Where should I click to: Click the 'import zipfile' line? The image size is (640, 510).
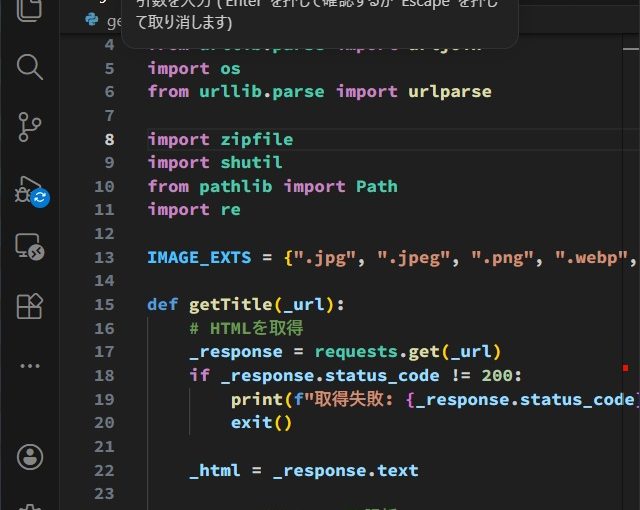[220, 140]
